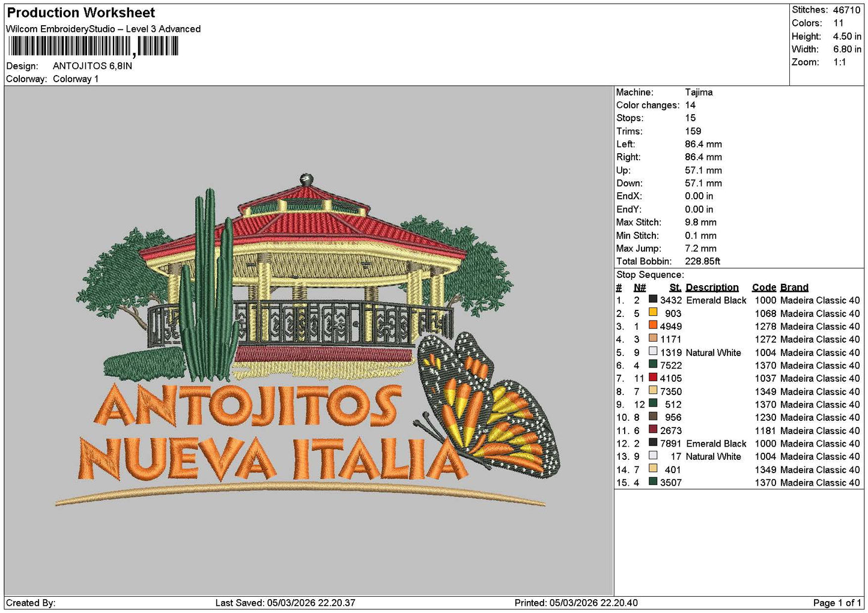
Task: Click the Max Jump value '7.2 mm'
Action: 700,249
